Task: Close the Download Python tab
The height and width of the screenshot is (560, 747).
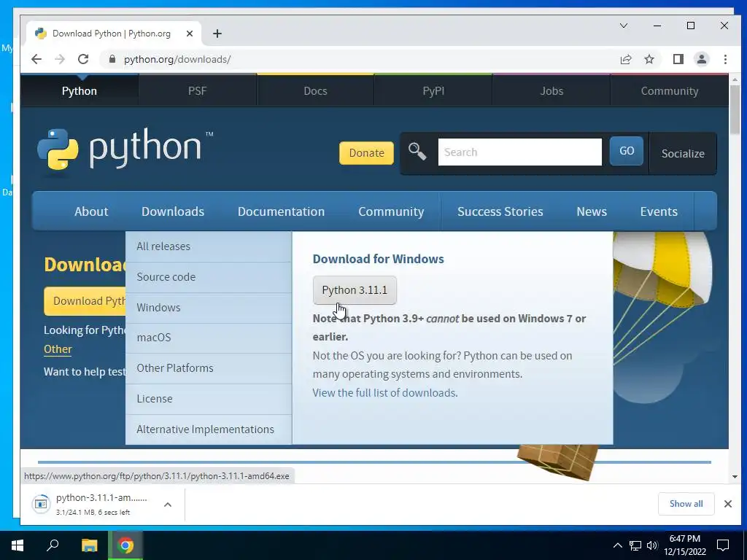Action: 190,34
